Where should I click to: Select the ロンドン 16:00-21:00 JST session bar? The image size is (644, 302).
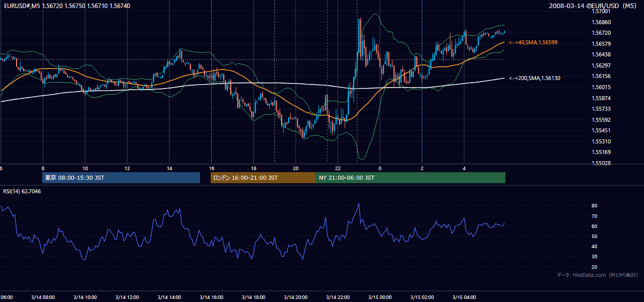[x=263, y=178]
